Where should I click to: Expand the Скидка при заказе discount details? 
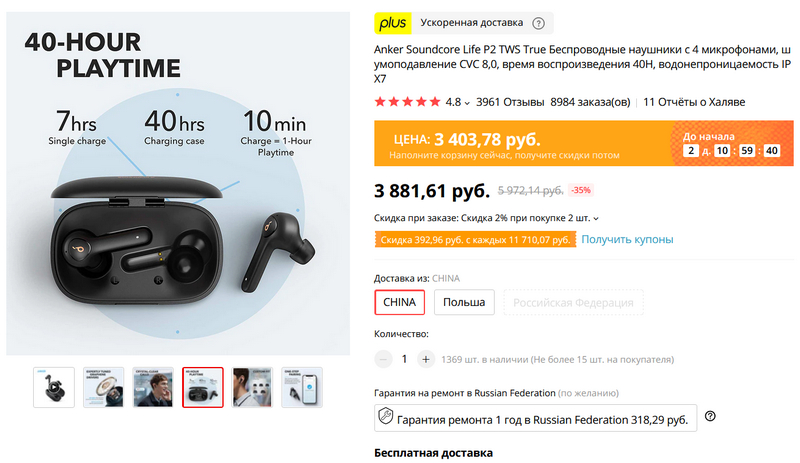(x=597, y=218)
